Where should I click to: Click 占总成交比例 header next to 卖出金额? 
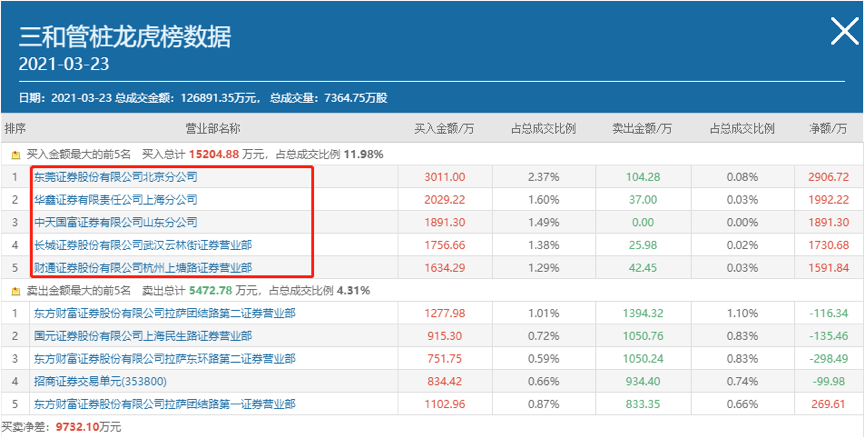741,129
